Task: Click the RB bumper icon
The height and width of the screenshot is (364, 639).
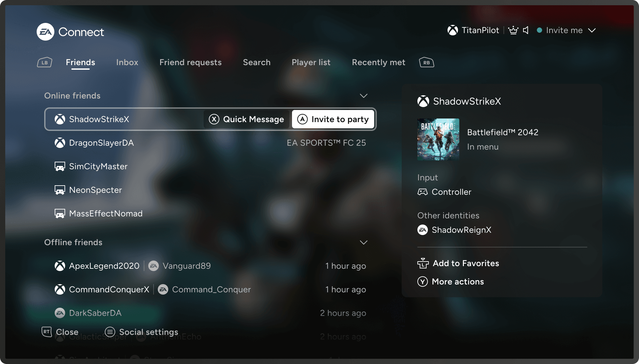Action: (427, 62)
